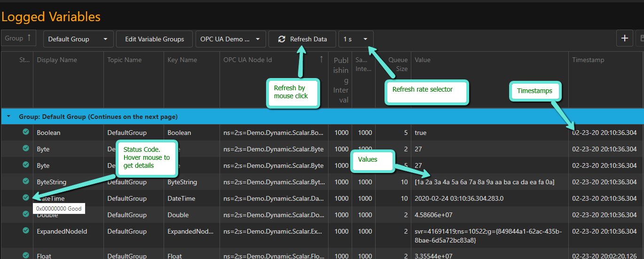Select the DateTime value cell 2020-02-24 03:10:36

coord(459,198)
